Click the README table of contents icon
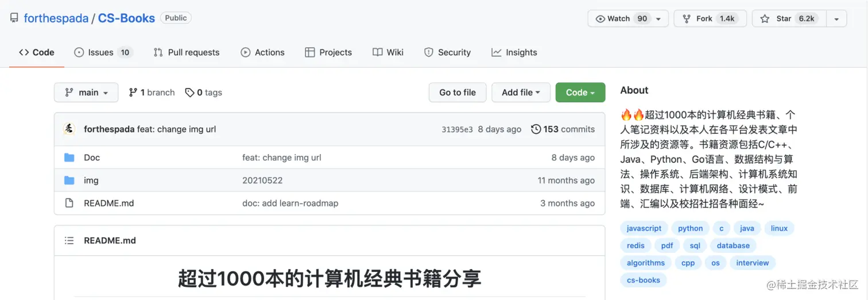This screenshot has width=868, height=300. pyautogui.click(x=69, y=241)
